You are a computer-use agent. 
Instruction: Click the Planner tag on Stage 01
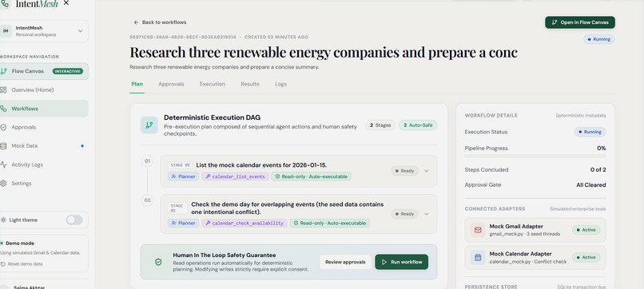tap(183, 176)
